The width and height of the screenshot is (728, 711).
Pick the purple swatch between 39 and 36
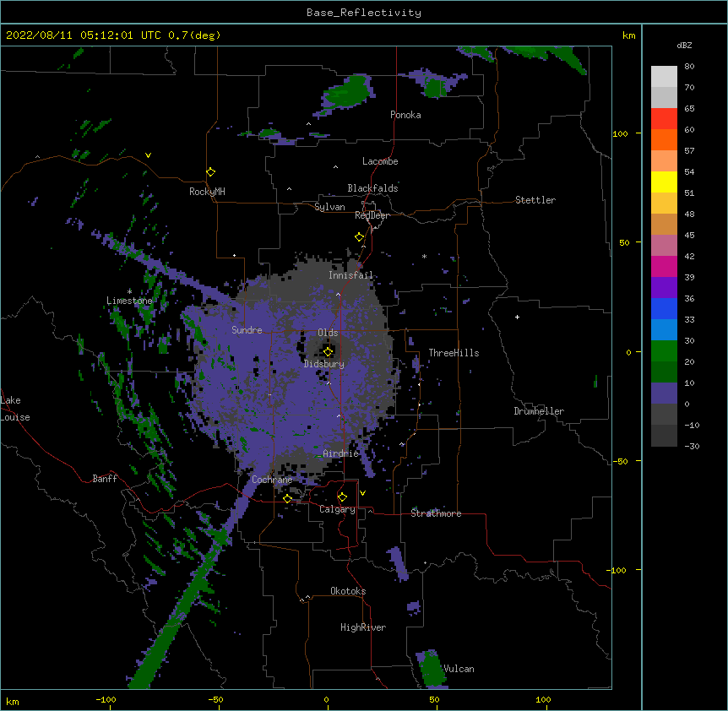pyautogui.click(x=664, y=288)
